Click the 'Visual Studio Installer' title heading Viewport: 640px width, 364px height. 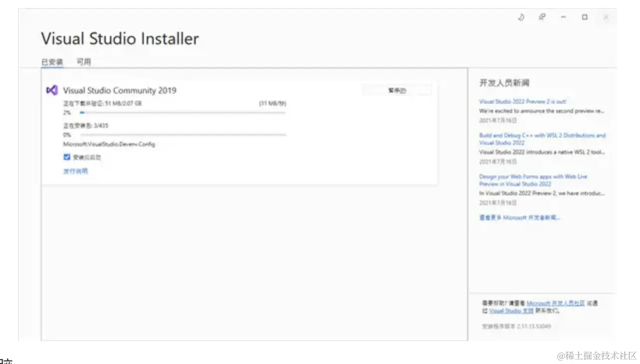120,39
